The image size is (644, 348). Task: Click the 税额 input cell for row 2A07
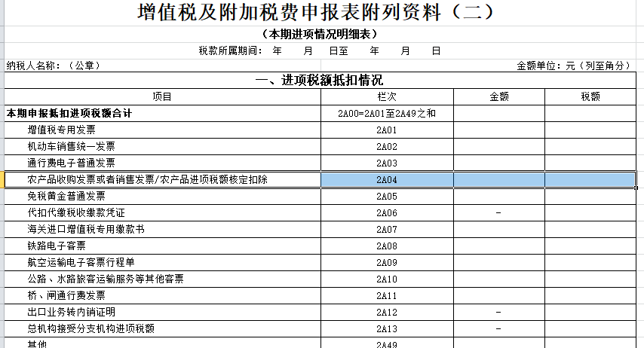590,230
